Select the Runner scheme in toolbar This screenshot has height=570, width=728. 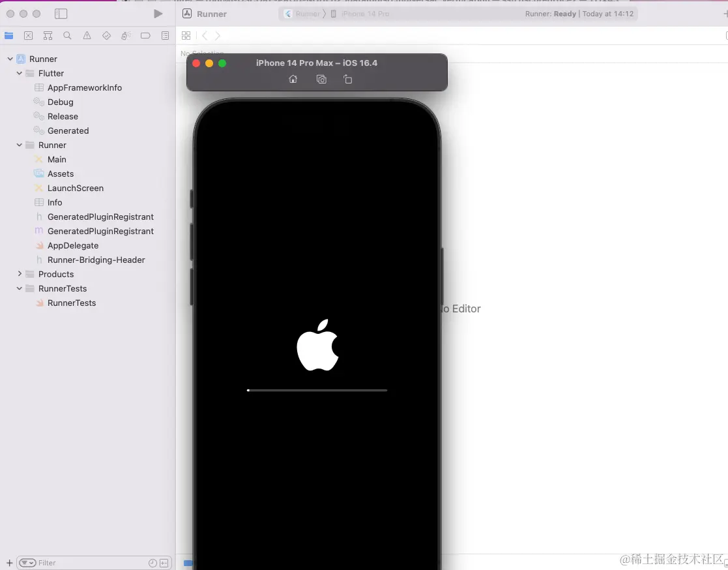(302, 14)
